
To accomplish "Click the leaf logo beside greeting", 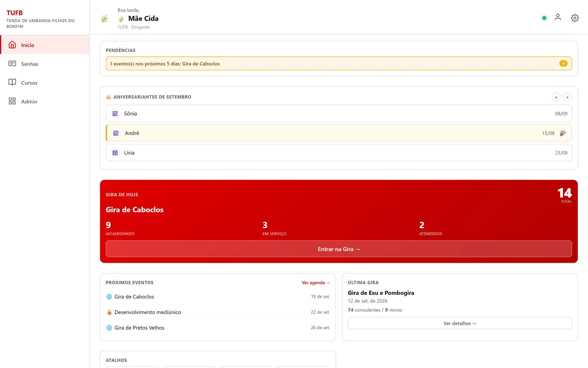I will coord(105,18).
